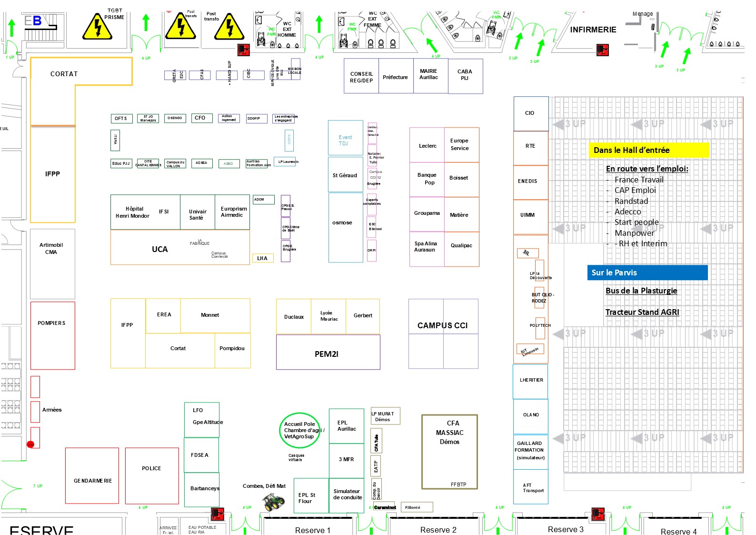Click the green tractor image near Combes, Défi Mat
756x535 pixels.
coord(273,502)
